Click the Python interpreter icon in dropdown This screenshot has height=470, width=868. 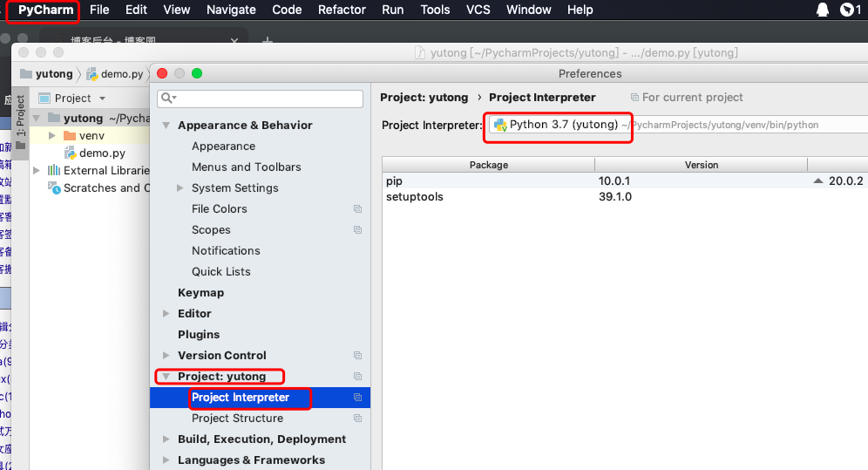tap(500, 125)
